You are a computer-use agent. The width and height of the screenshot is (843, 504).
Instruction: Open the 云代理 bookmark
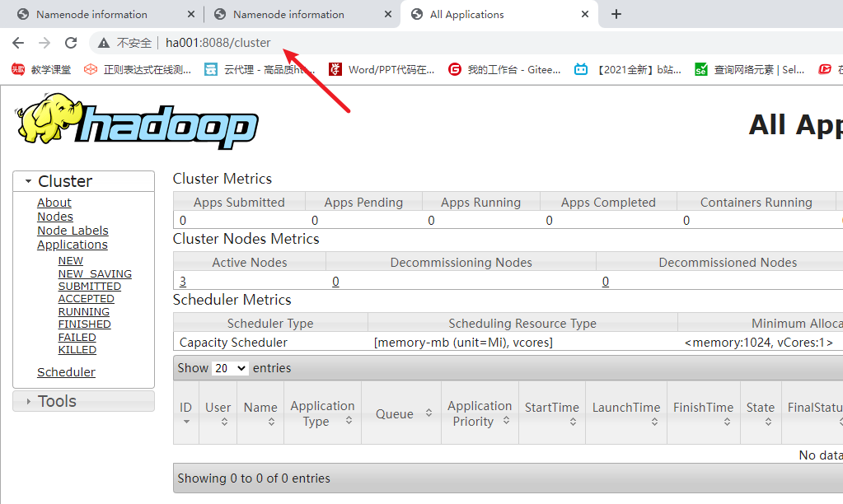coord(260,69)
